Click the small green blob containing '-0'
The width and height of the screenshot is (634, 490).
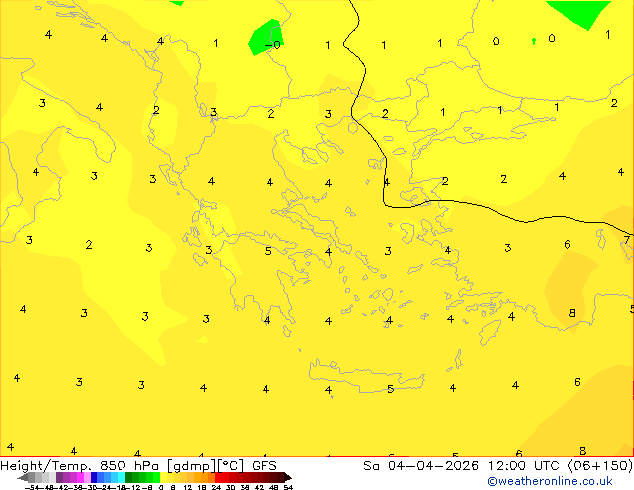pyautogui.click(x=265, y=37)
